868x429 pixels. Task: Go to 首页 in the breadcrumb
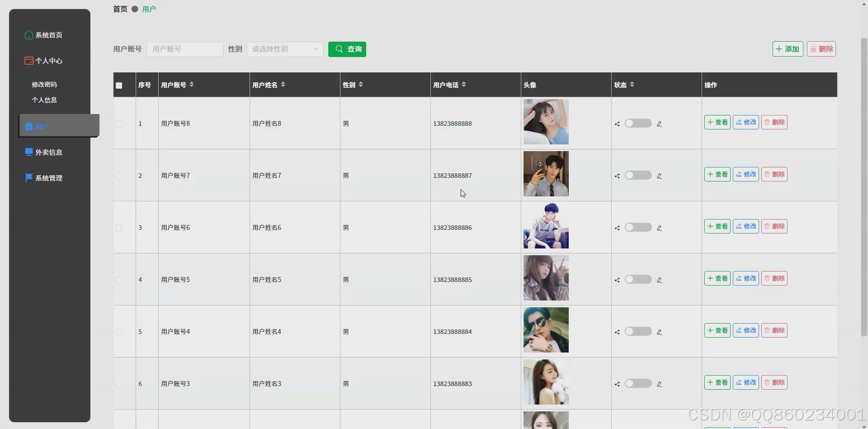120,9
